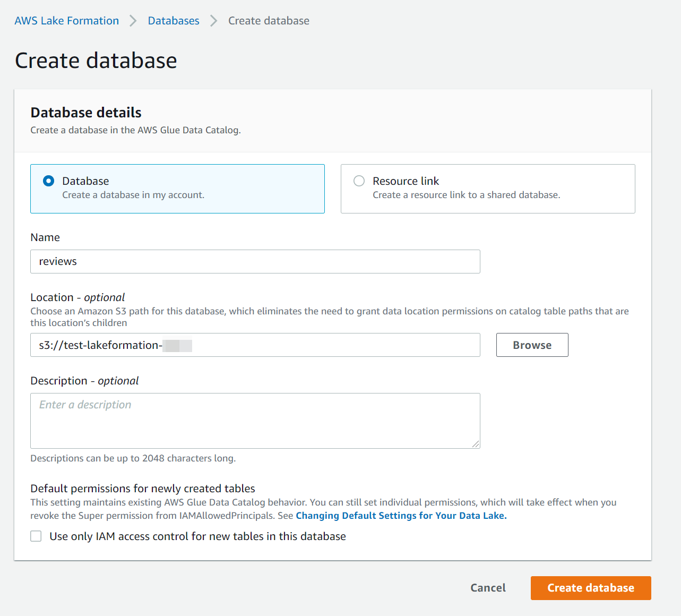The image size is (681, 616).
Task: Follow "Changing Default Settings for Your Data Lake" link
Action: 401,515
